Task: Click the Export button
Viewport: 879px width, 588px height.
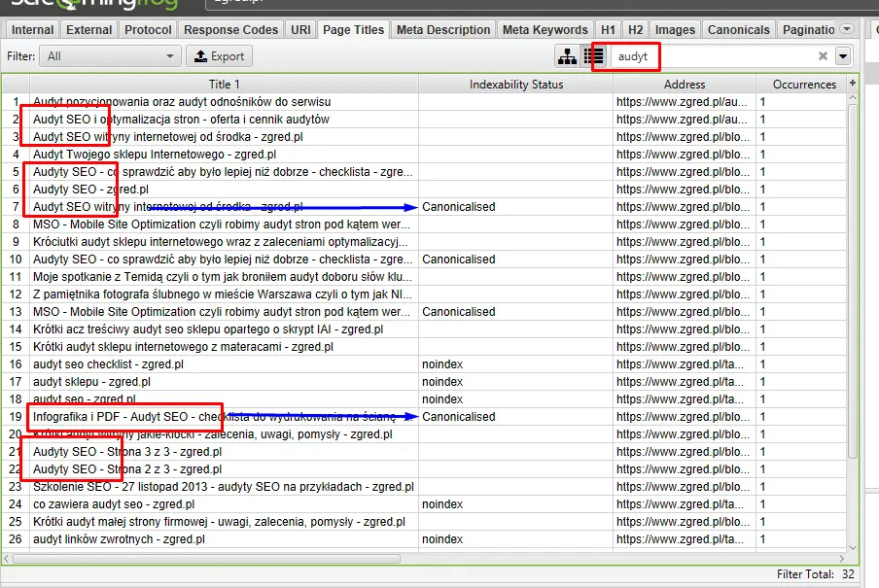Action: click(x=219, y=56)
